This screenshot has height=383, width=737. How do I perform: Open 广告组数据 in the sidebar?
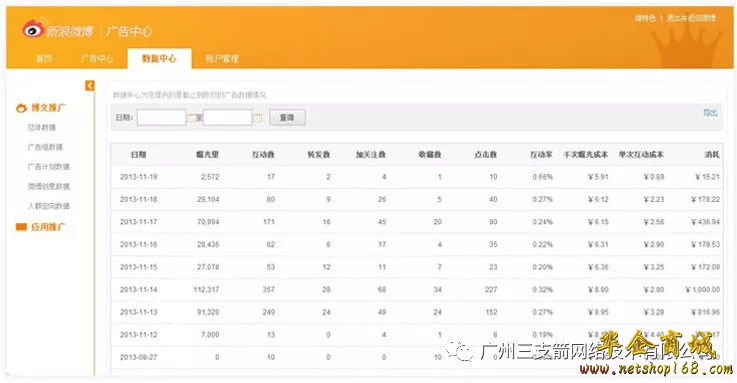click(45, 147)
